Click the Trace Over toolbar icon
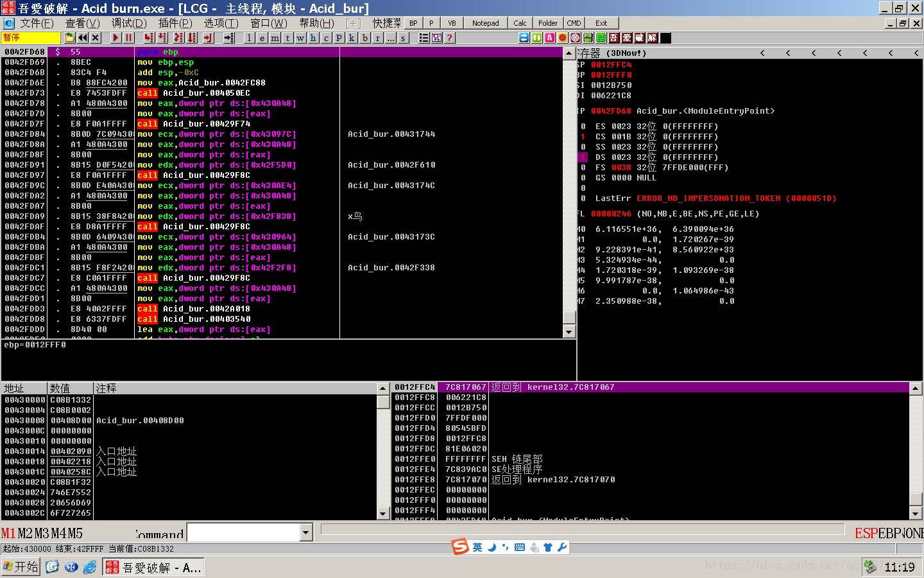 click(x=192, y=38)
